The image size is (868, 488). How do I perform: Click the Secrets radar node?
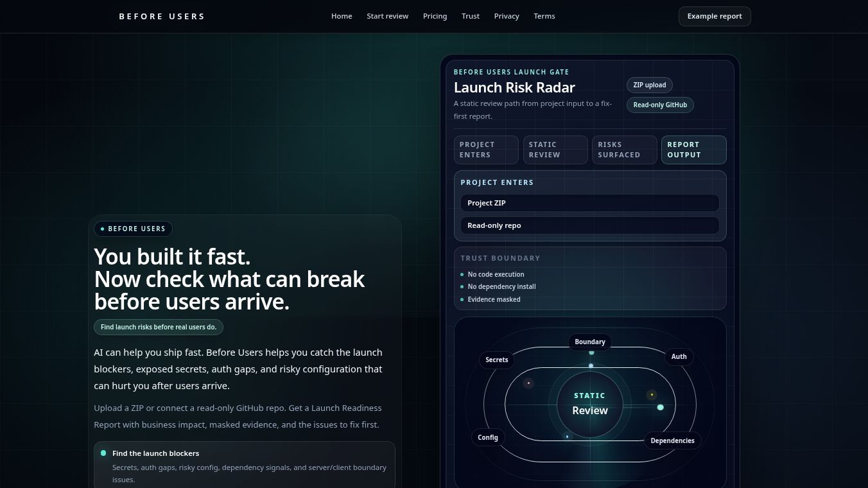click(497, 360)
